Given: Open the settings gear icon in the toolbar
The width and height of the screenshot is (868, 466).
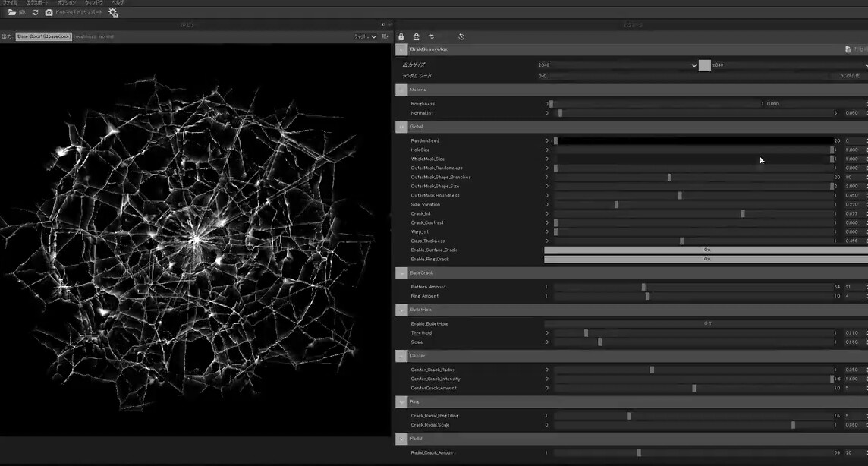Looking at the screenshot, I should (112, 12).
